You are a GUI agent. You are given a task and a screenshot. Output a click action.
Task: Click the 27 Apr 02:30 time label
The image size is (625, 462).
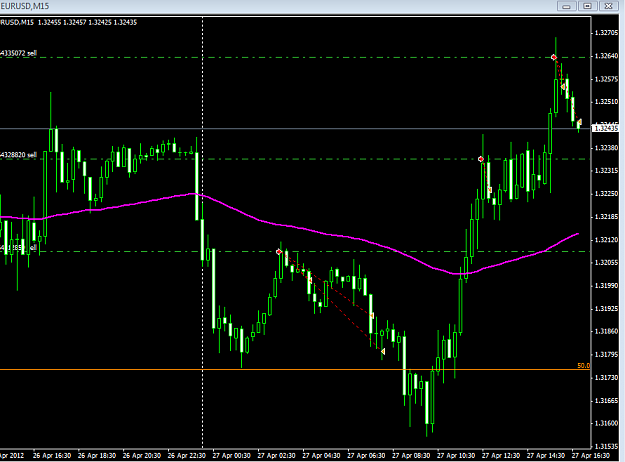coord(277,455)
